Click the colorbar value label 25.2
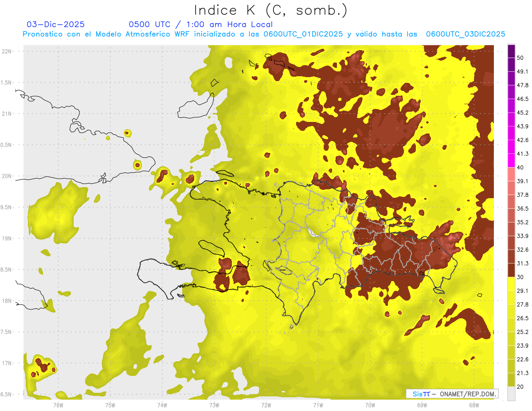The width and height of the screenshot is (532, 411). coord(523,332)
